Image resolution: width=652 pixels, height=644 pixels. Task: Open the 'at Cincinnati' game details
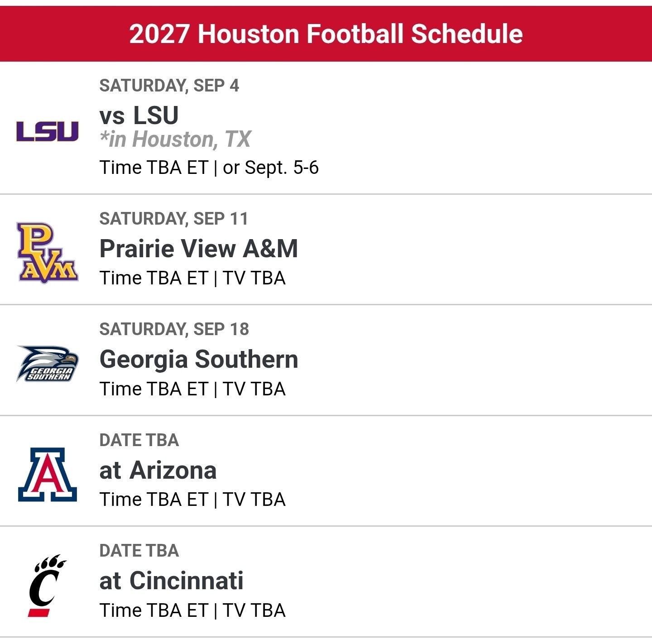[x=171, y=581]
